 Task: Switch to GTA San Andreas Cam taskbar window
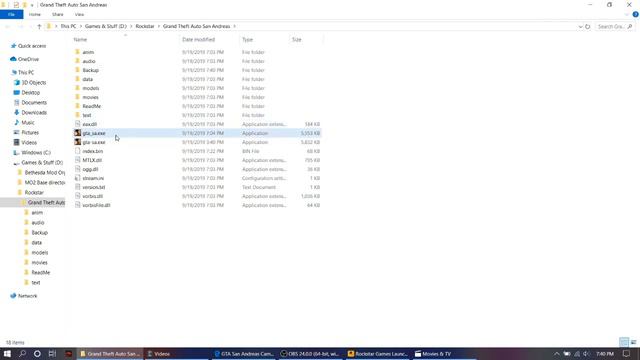[x=244, y=354]
